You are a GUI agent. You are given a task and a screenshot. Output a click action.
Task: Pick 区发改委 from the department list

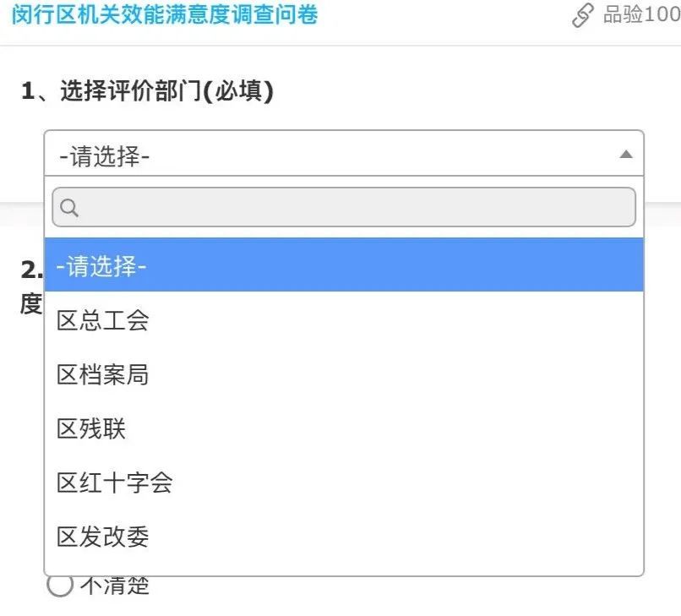[x=103, y=537]
